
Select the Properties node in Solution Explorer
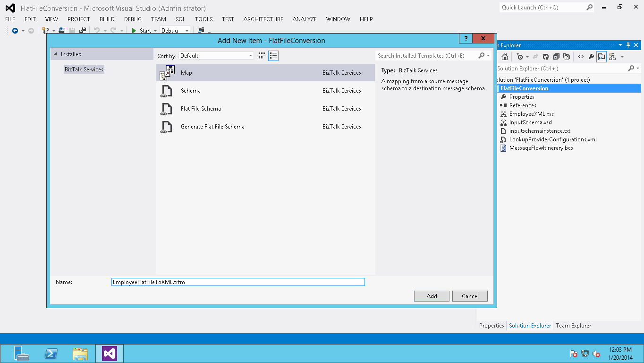[x=522, y=97]
